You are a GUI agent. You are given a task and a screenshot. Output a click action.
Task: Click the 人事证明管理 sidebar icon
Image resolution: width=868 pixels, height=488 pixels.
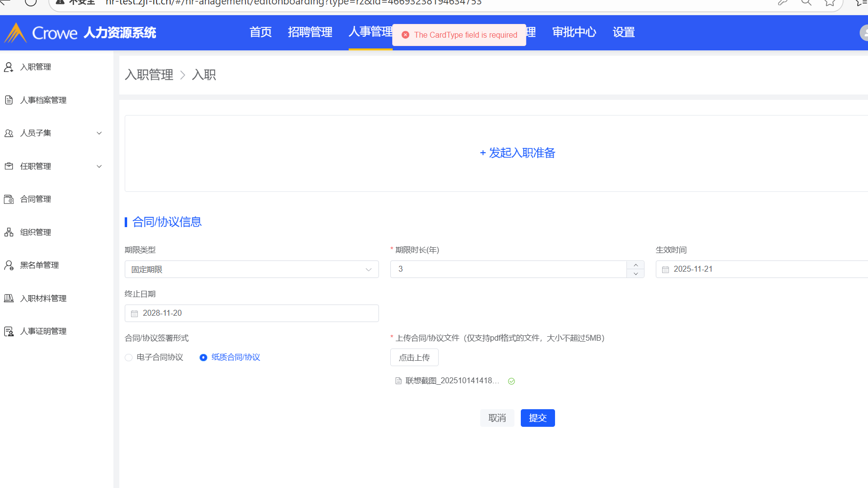coord(9,331)
